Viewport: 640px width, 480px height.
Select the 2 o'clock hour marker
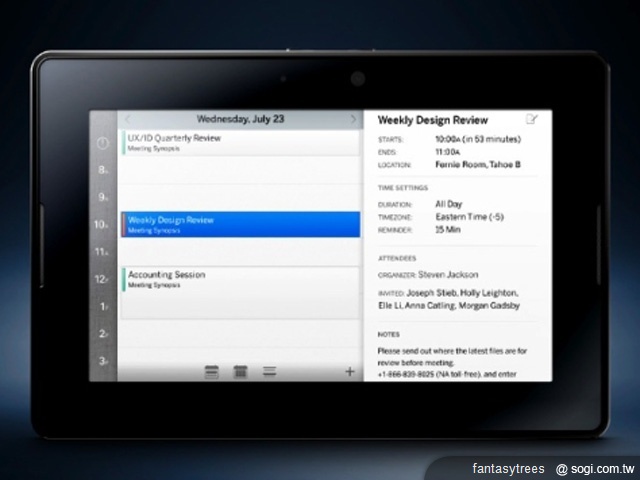point(102,333)
